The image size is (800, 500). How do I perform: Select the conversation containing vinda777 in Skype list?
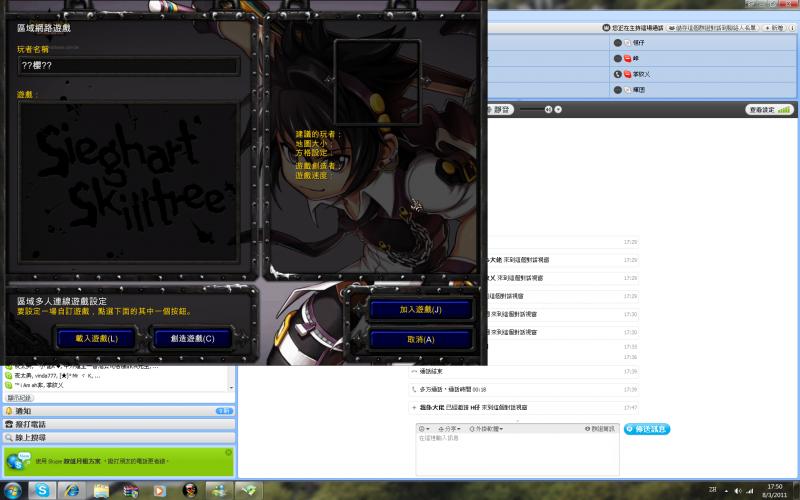(115, 376)
